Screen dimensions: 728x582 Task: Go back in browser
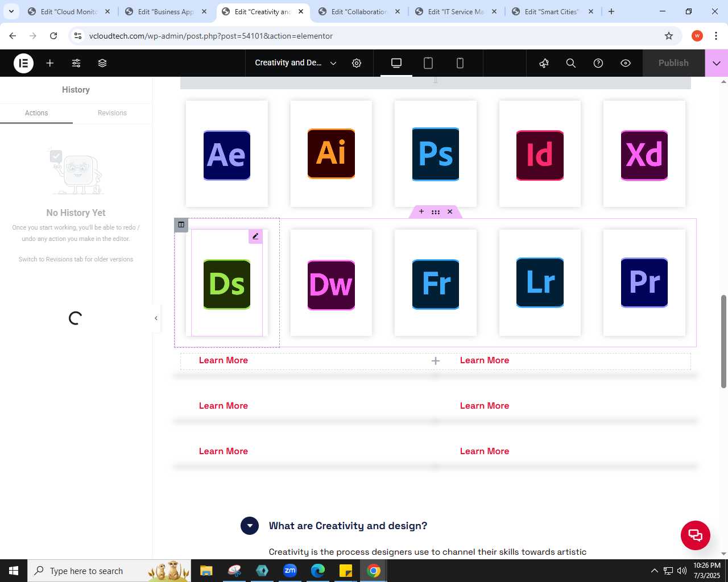click(x=13, y=36)
